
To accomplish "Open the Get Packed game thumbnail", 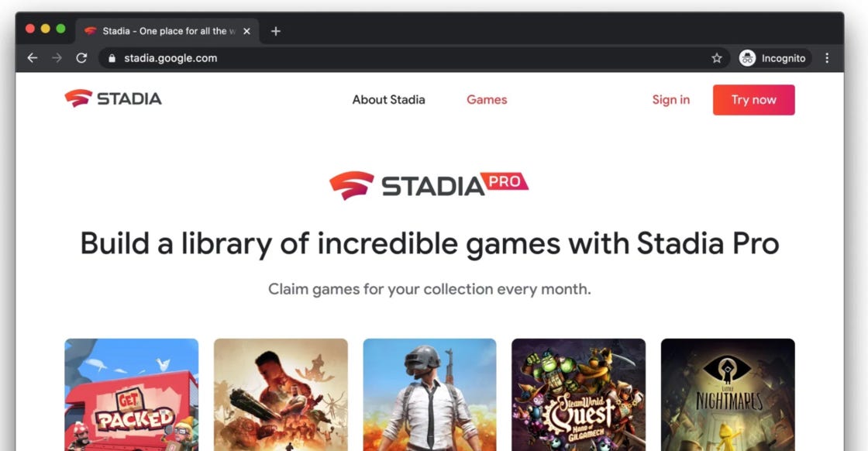I will [131, 394].
